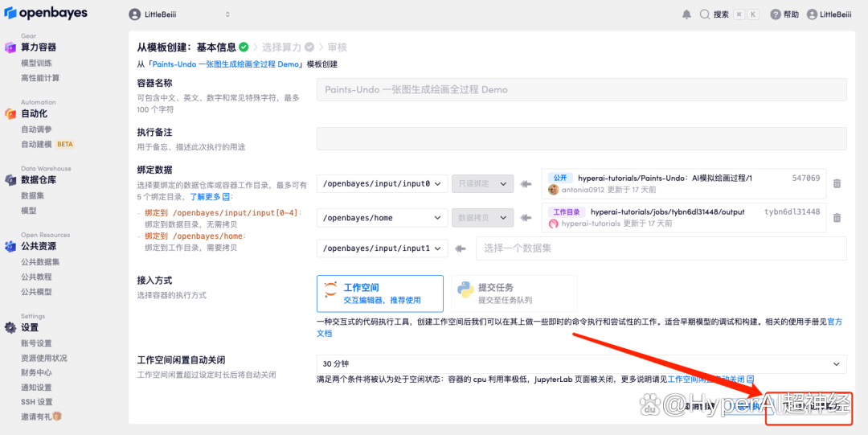Select the 工作空间 access mode
This screenshot has width=868, height=435.
pos(380,293)
